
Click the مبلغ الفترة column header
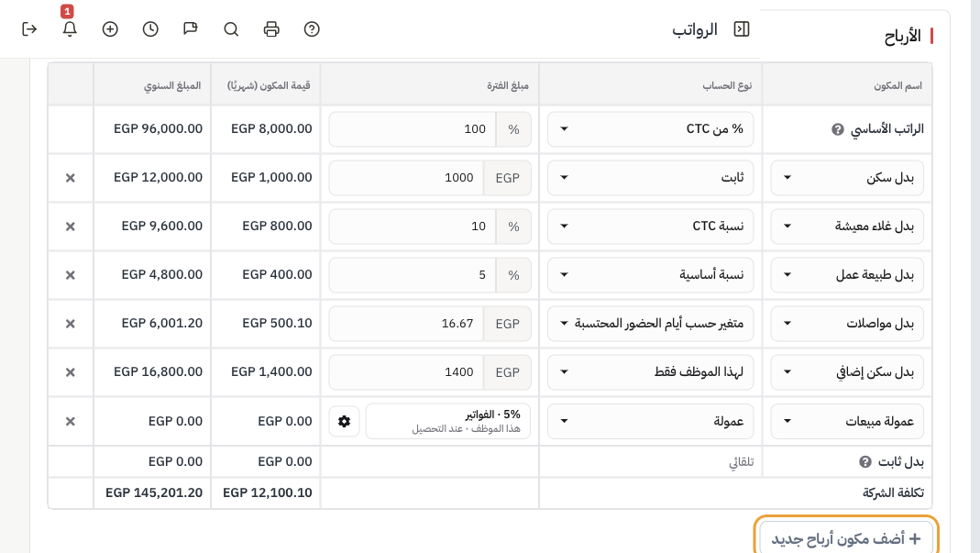[x=508, y=85]
